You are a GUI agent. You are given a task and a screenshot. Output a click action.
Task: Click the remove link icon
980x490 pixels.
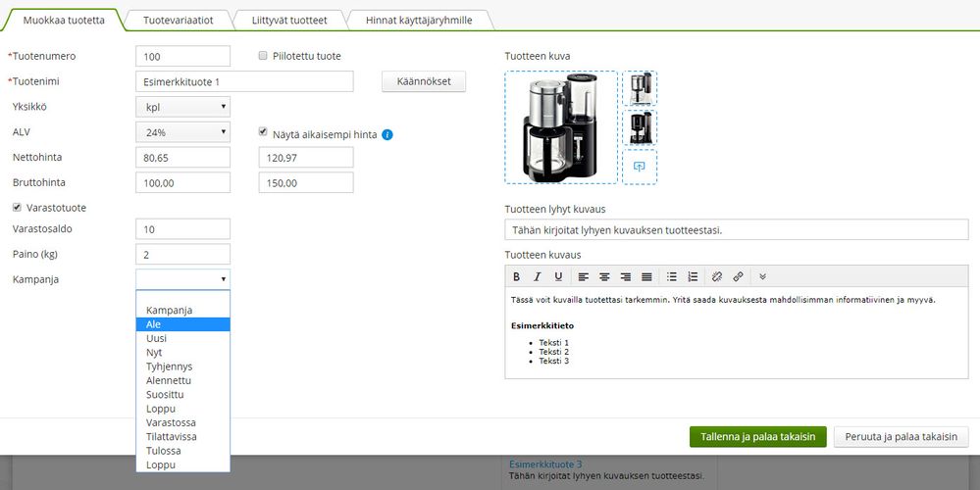click(x=717, y=276)
